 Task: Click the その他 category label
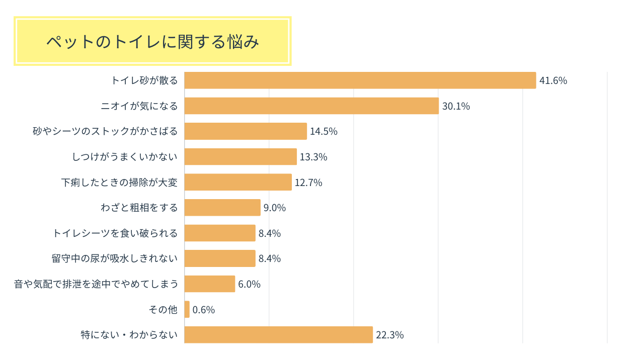click(x=164, y=309)
